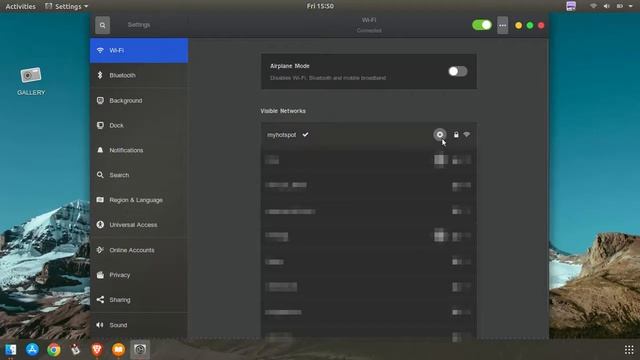Click the Background icon in sidebar
640x360 pixels.
pos(100,100)
